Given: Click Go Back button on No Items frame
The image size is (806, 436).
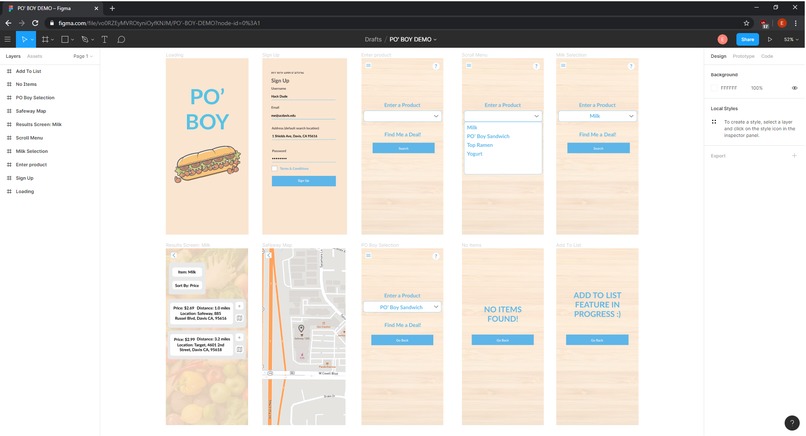Looking at the screenshot, I should coord(503,340).
